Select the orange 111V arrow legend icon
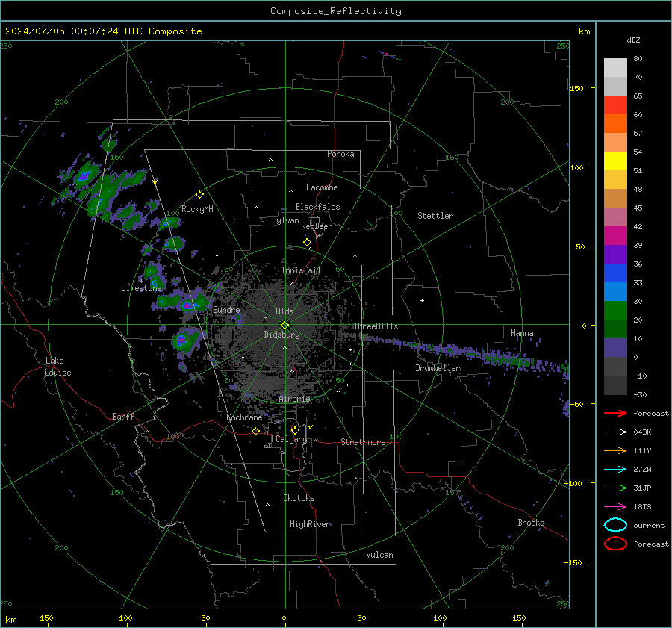672x628 pixels. 615,450
